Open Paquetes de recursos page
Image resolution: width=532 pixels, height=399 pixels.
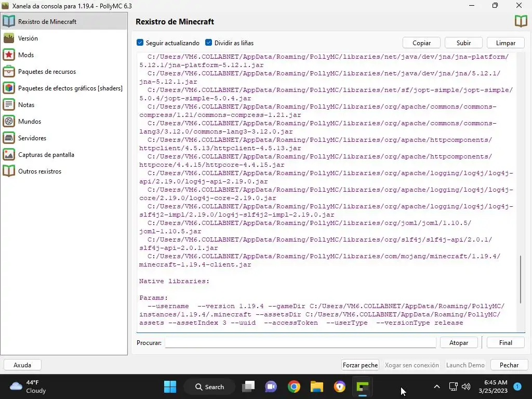[64, 71]
